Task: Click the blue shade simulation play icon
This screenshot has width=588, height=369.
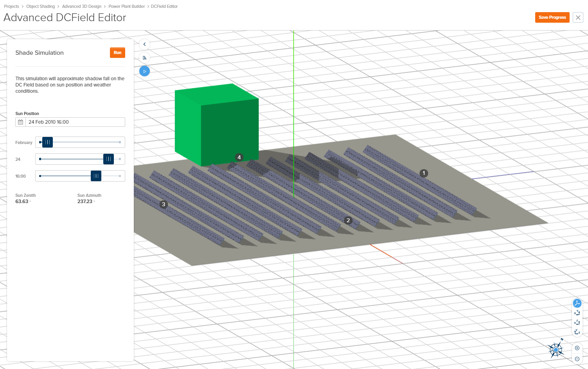Action: point(144,71)
